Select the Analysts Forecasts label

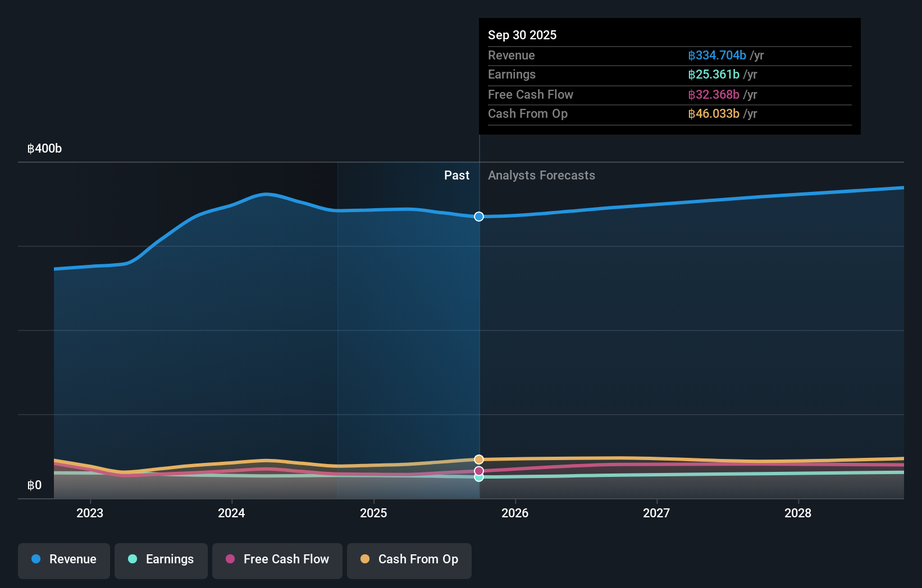click(x=541, y=176)
